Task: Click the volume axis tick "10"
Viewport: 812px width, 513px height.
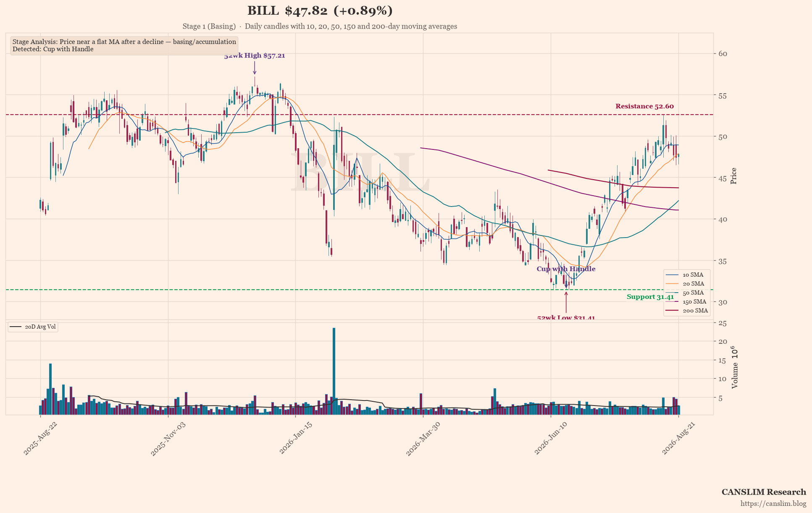Action: 723,379
